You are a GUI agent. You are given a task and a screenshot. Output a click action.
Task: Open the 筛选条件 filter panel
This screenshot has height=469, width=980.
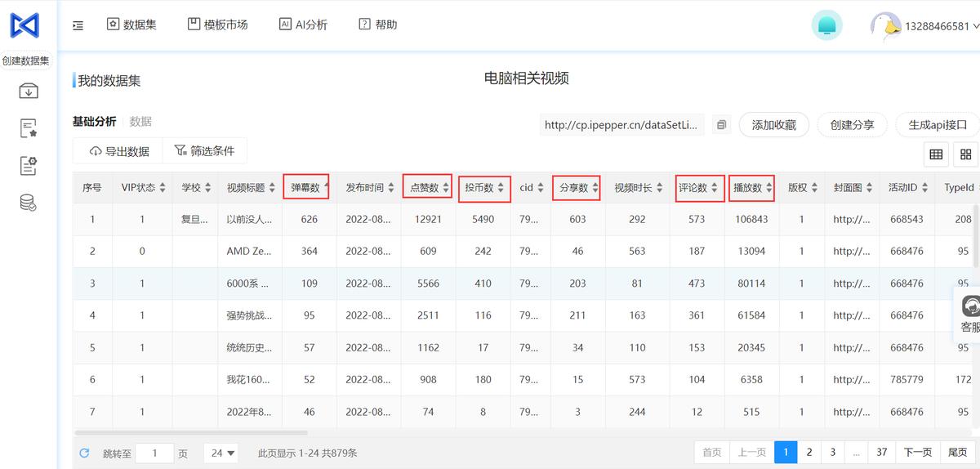tap(204, 151)
